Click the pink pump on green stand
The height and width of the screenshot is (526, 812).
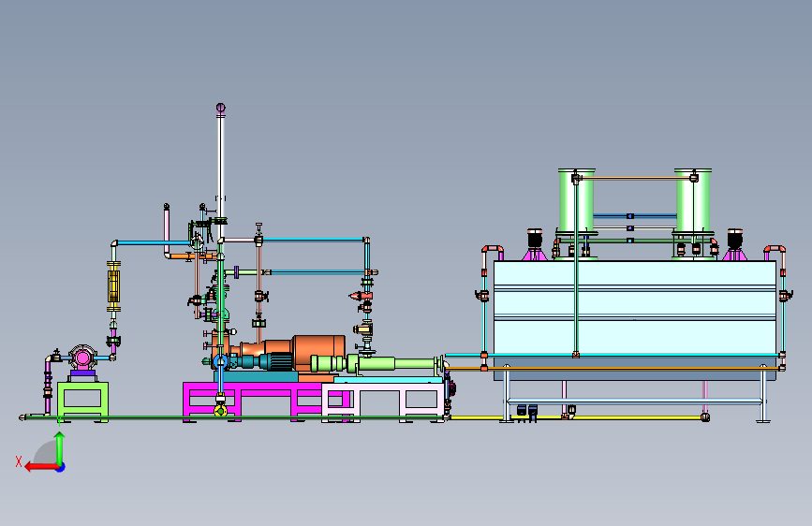[81, 357]
